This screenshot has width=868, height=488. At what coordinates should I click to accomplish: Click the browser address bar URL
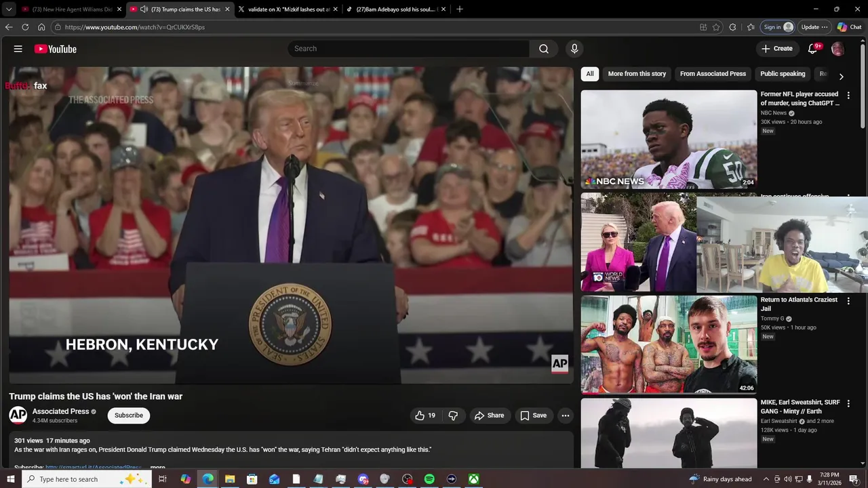pos(135,27)
